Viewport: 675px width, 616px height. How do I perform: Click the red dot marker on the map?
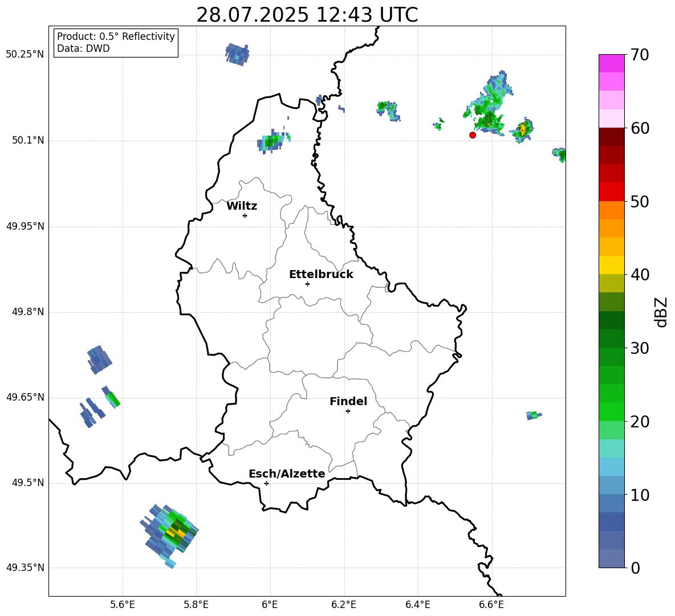[473, 135]
